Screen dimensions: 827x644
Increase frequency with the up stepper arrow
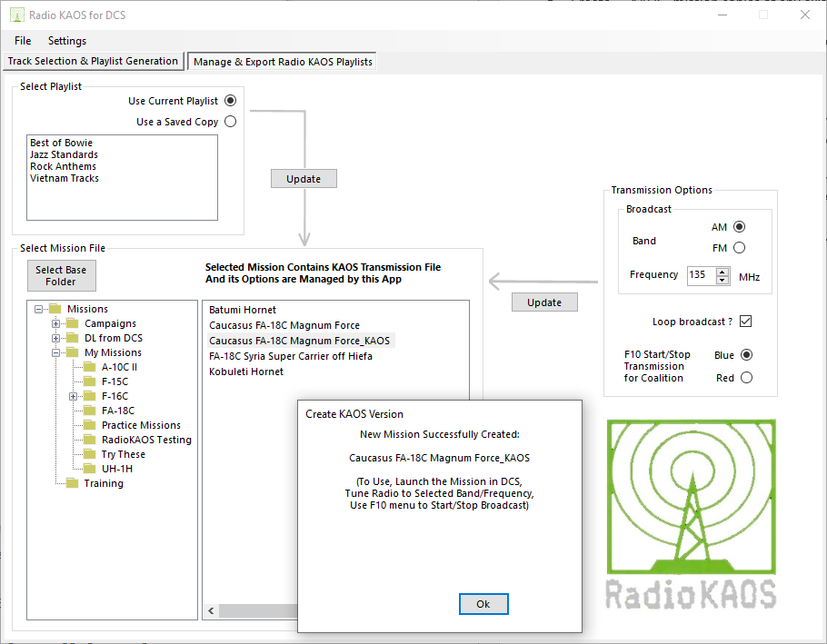(x=722, y=272)
